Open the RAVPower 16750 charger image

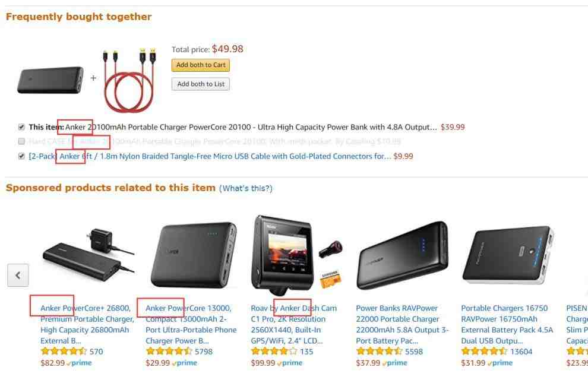(508, 255)
